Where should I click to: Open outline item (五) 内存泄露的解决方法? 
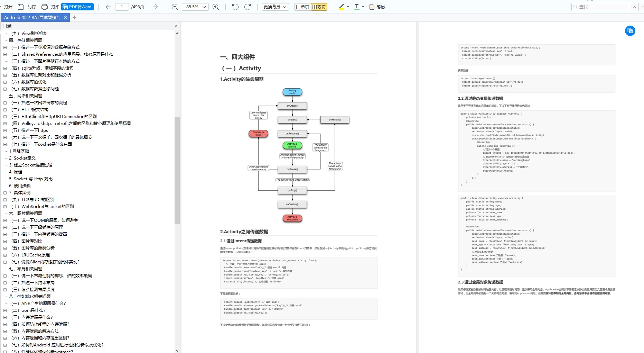click(x=35, y=331)
